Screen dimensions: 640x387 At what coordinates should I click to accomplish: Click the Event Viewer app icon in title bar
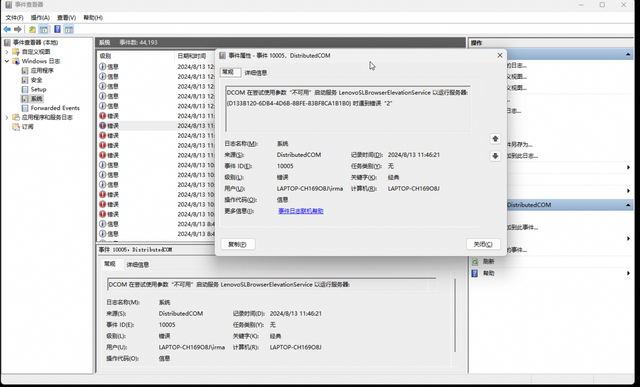click(x=9, y=5)
